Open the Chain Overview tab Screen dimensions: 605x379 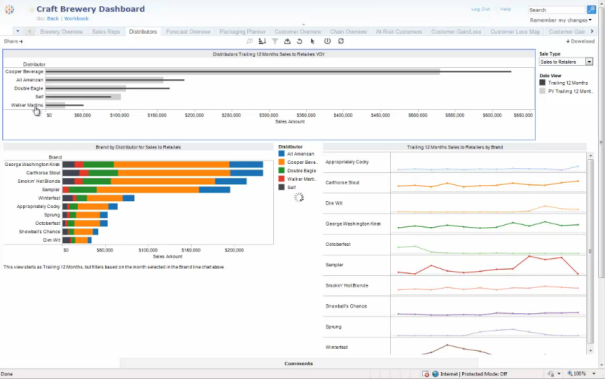pos(348,32)
